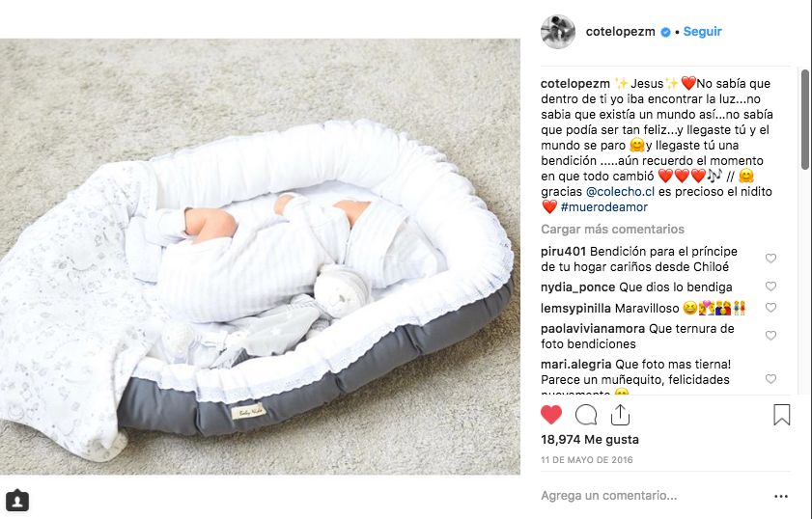Click the Seguir follow button

tap(702, 32)
